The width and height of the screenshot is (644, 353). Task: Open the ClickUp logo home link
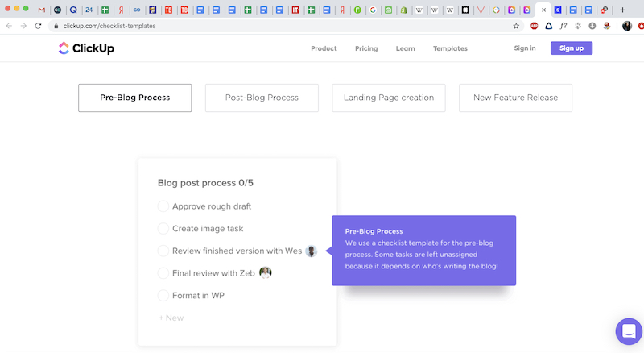[x=86, y=48]
